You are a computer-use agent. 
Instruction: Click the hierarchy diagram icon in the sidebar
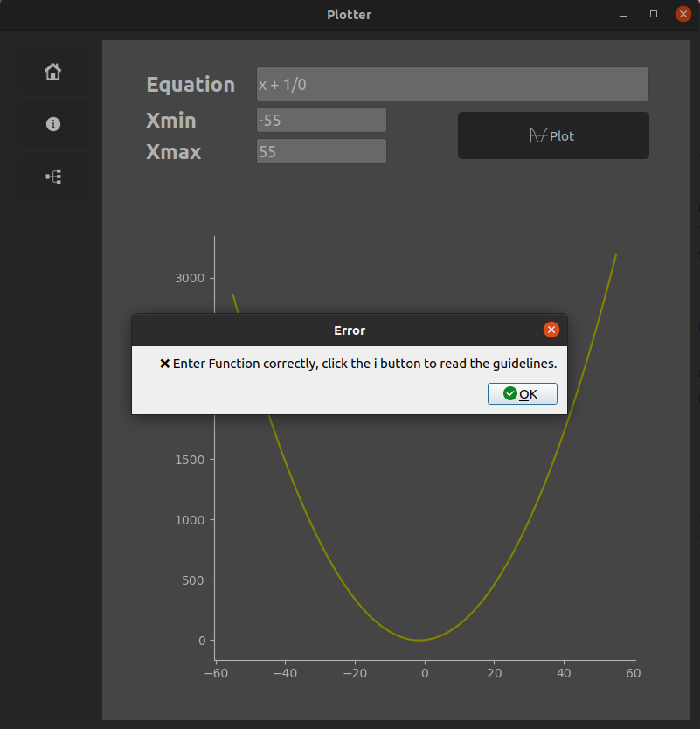tap(52, 177)
